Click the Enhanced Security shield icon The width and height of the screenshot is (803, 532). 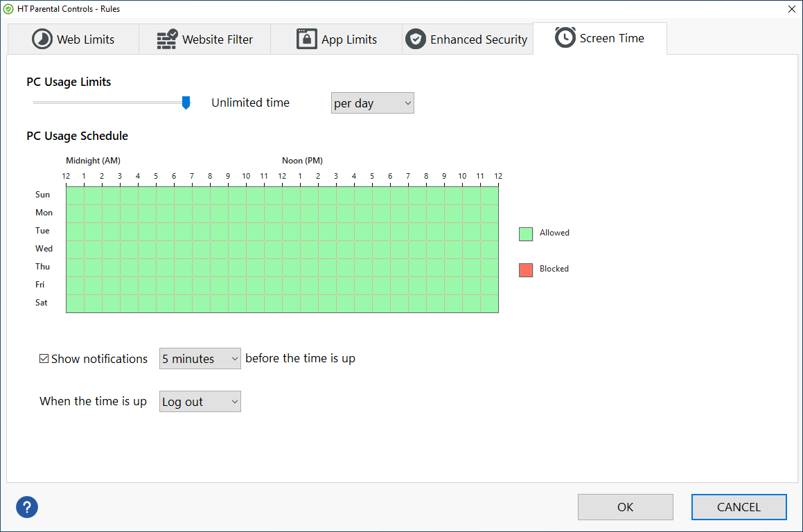[415, 39]
